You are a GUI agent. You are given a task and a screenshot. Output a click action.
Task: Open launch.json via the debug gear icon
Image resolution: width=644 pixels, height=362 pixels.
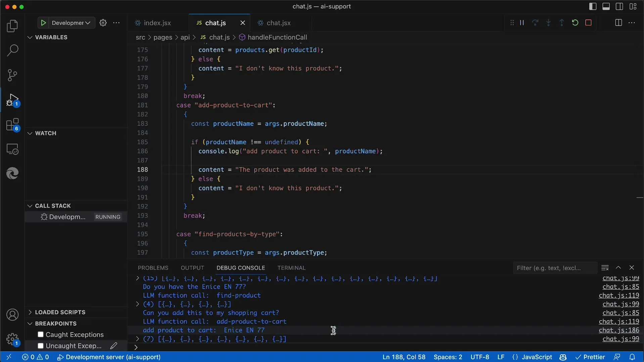103,23
